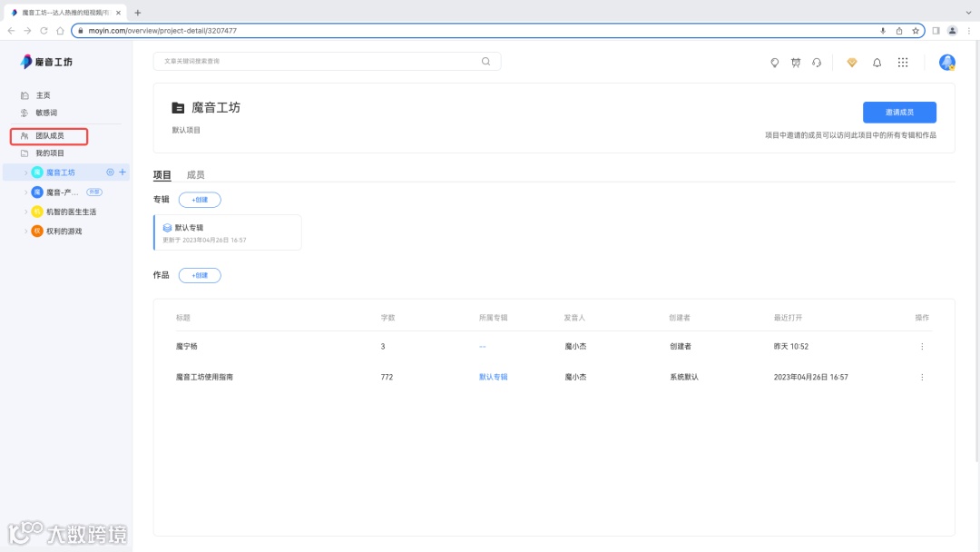
Task: Create a new 专辑 album
Action: pos(200,200)
